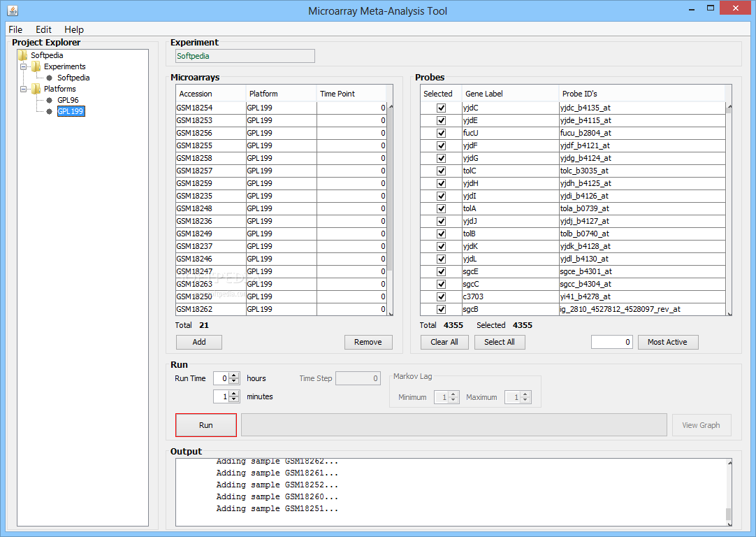Viewport: 756px width, 537px height.
Task: Click the Time Point cell for GSM18253
Action: pos(351,121)
